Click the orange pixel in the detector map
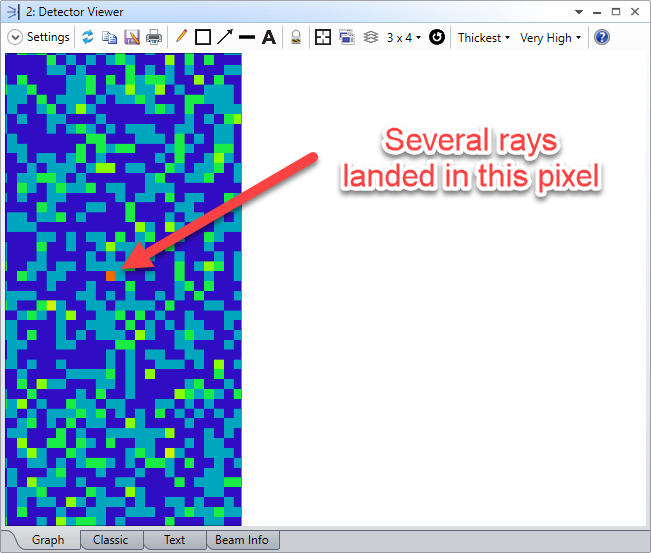Viewport: 651px width, 553px height. [x=110, y=276]
